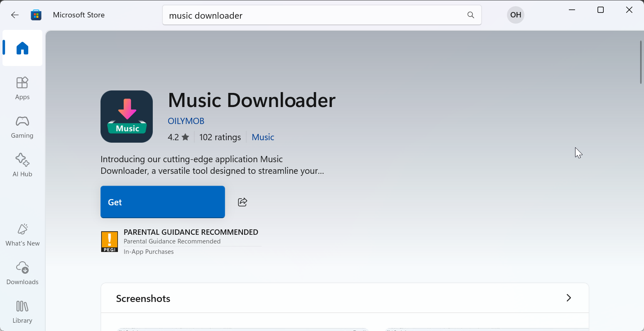Open the Downloads section

click(22, 273)
